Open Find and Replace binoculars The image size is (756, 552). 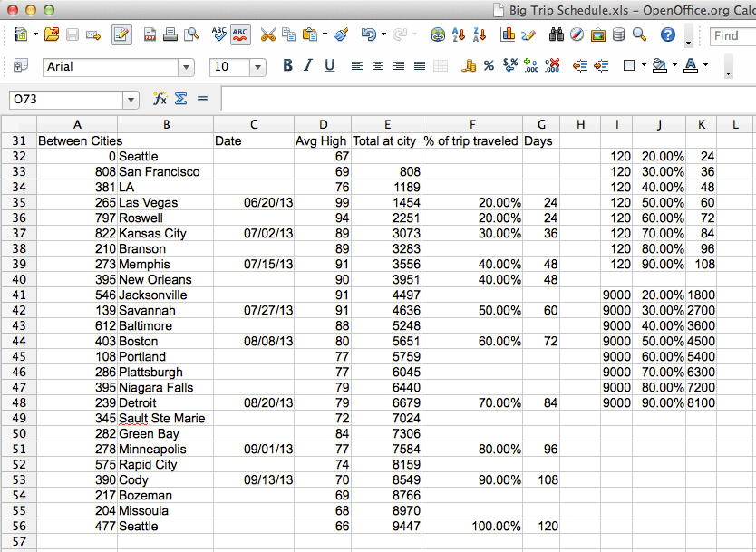557,34
